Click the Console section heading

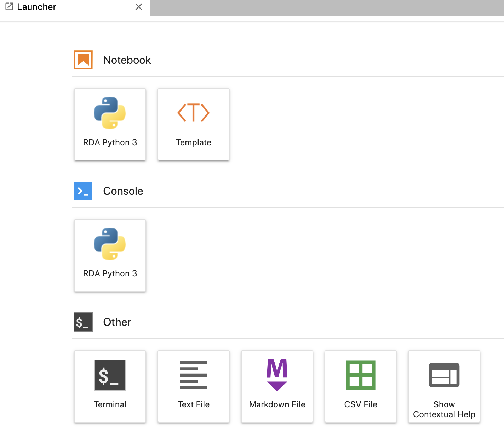[x=123, y=191]
